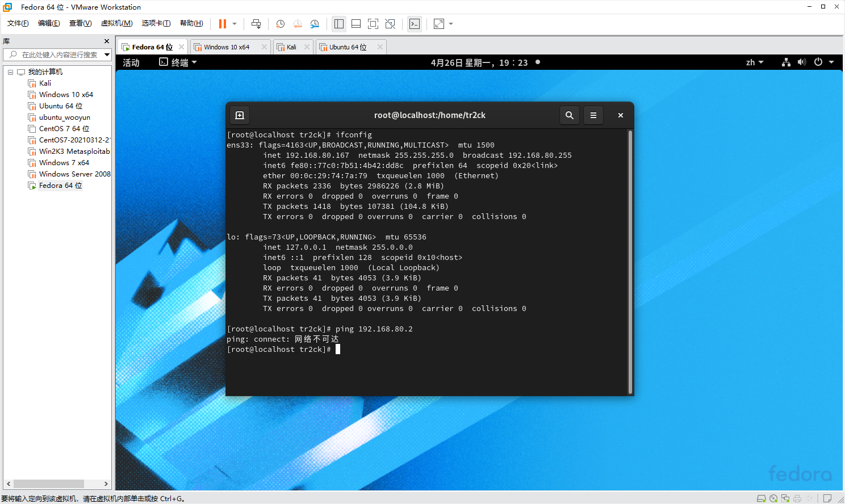
Task: Open the zh input method menu
Action: (755, 62)
